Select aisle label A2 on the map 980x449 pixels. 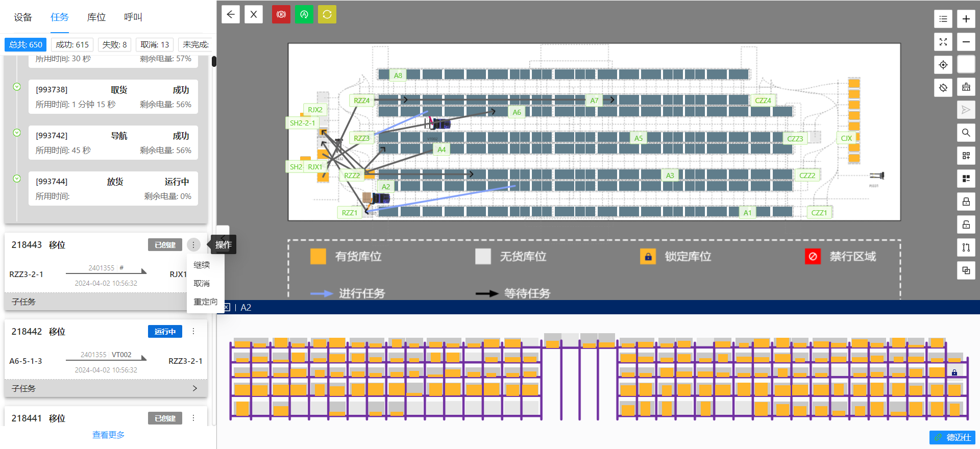tap(386, 187)
